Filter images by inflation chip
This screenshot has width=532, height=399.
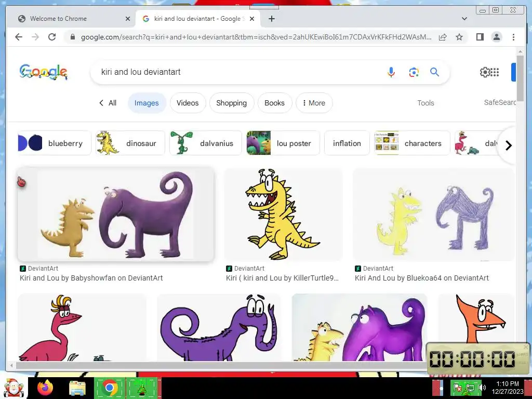click(x=347, y=143)
